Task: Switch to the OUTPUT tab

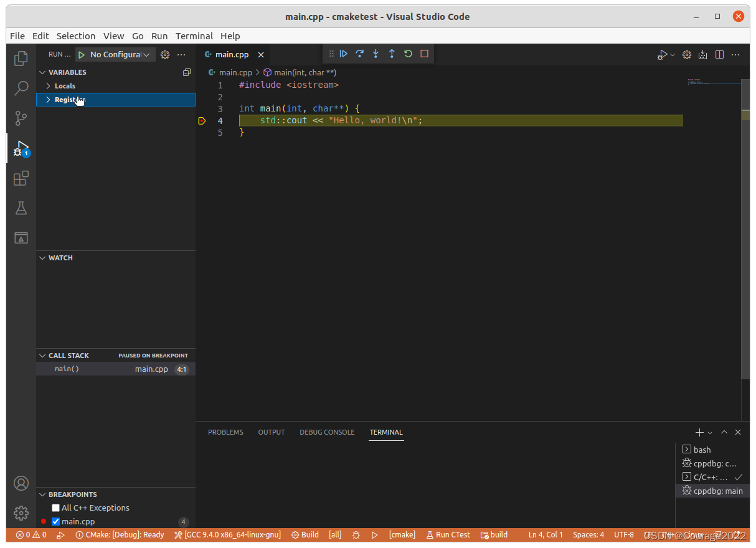Action: click(272, 432)
